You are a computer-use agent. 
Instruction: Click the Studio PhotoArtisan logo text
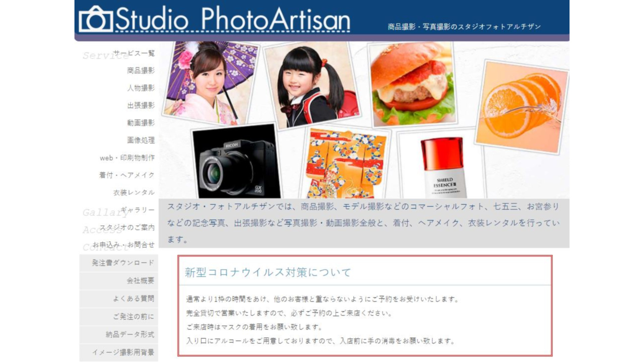point(232,20)
